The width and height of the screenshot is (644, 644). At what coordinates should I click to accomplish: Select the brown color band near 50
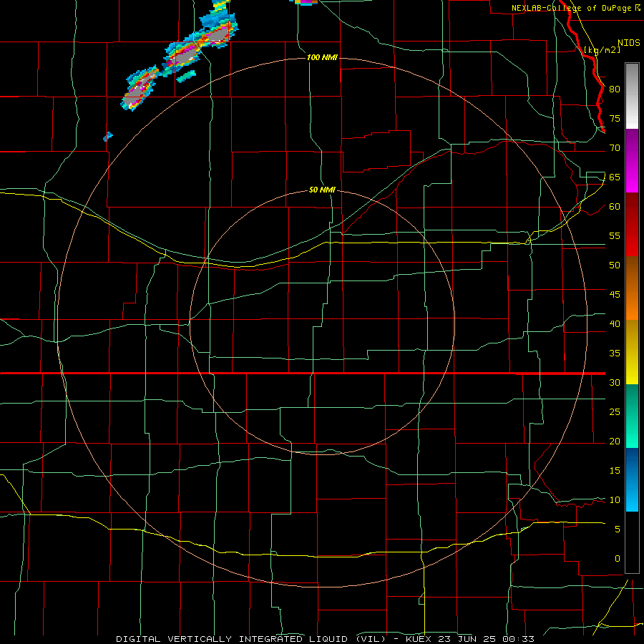[x=632, y=288]
